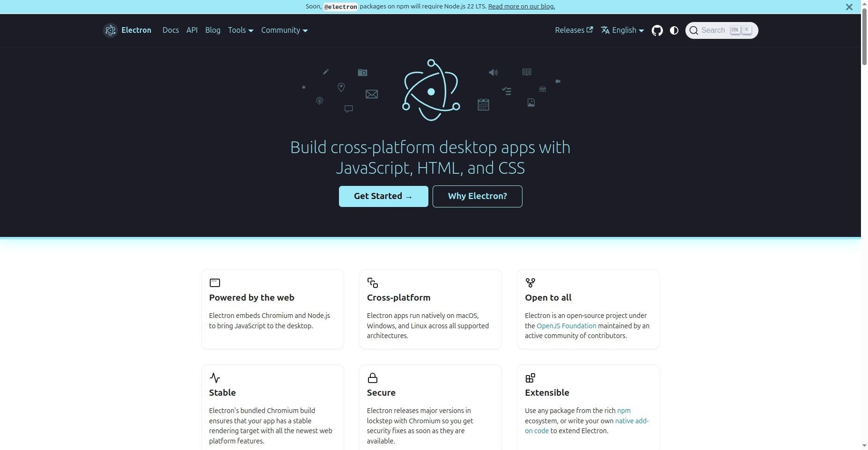Click the checklist tasks icon
This screenshot has height=450, width=868.
(x=507, y=91)
